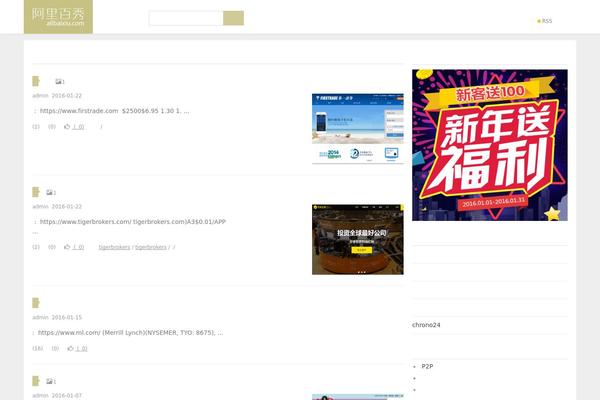The height and width of the screenshot is (400, 600).
Task: Open the first tigerbrokers tag link
Action: (x=114, y=247)
